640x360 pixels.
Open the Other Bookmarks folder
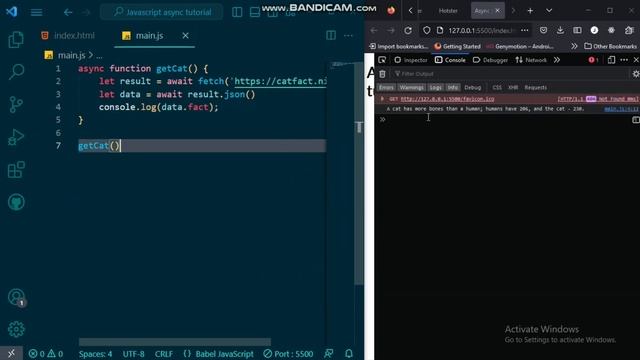[x=610, y=47]
